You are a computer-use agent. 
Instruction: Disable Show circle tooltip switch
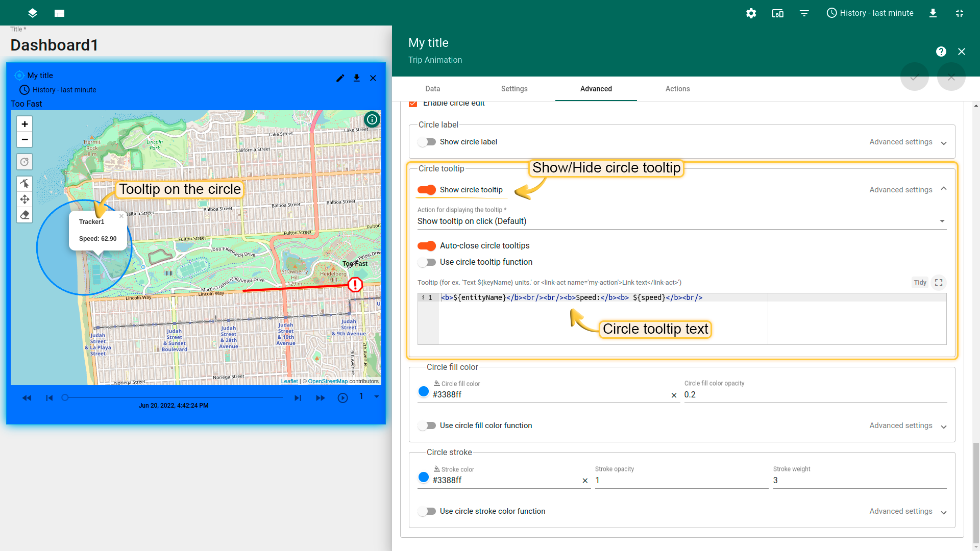click(x=427, y=190)
